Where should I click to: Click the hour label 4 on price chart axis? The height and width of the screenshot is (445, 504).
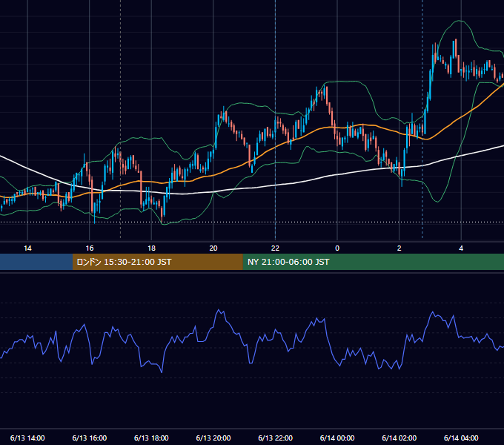click(x=461, y=248)
